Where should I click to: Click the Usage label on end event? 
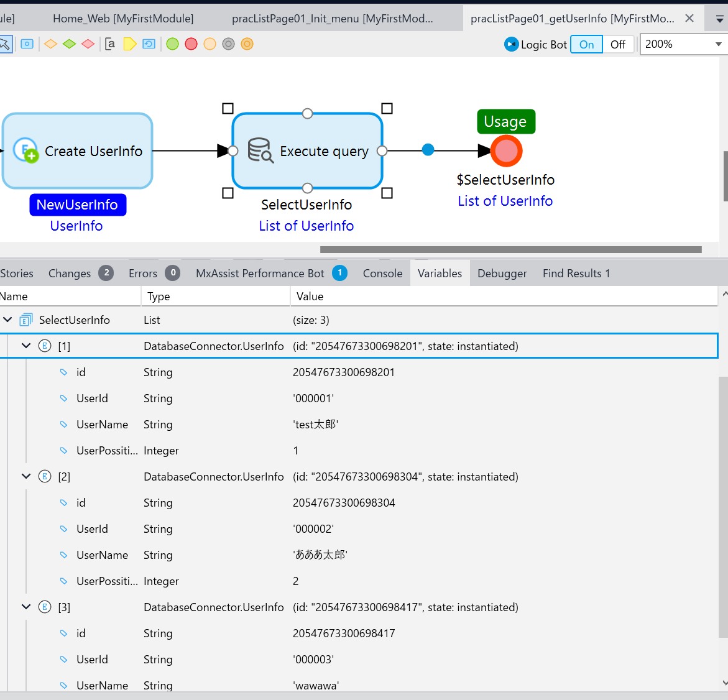click(505, 122)
